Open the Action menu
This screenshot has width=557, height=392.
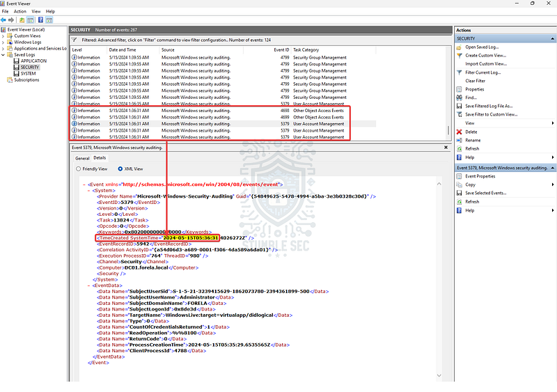[20, 11]
